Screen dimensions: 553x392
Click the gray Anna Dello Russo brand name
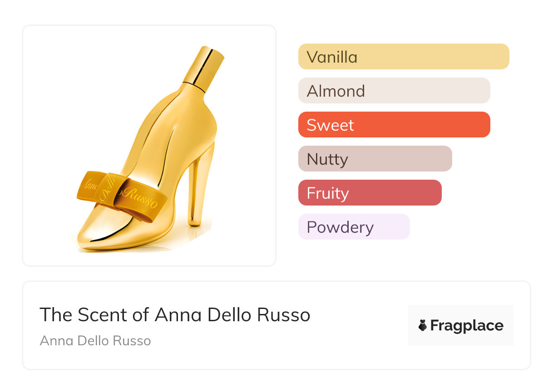click(95, 341)
